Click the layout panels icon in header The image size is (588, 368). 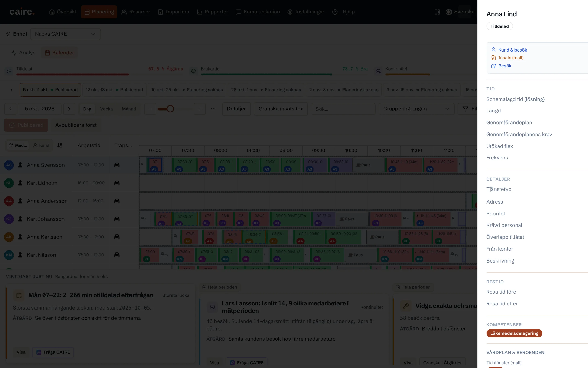click(x=437, y=12)
